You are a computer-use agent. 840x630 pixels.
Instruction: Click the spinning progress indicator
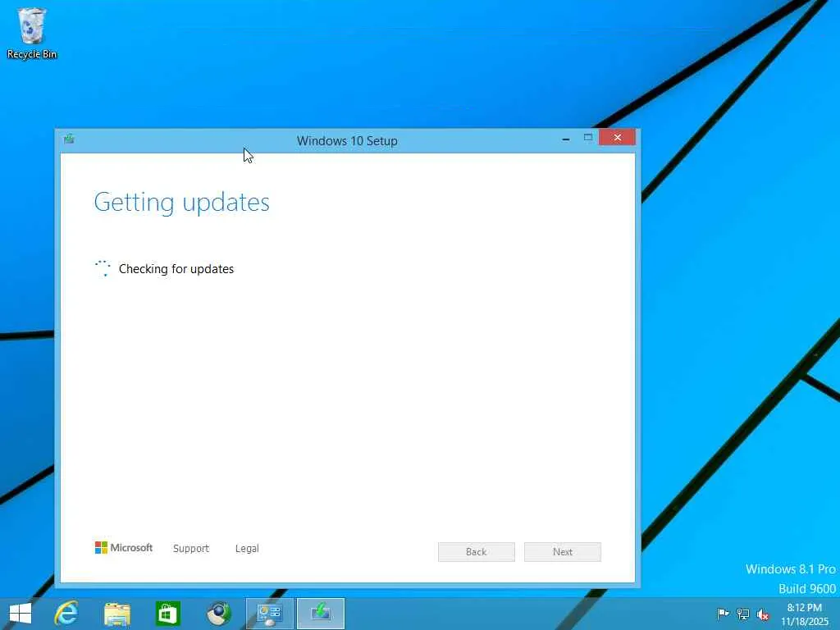coord(103,268)
